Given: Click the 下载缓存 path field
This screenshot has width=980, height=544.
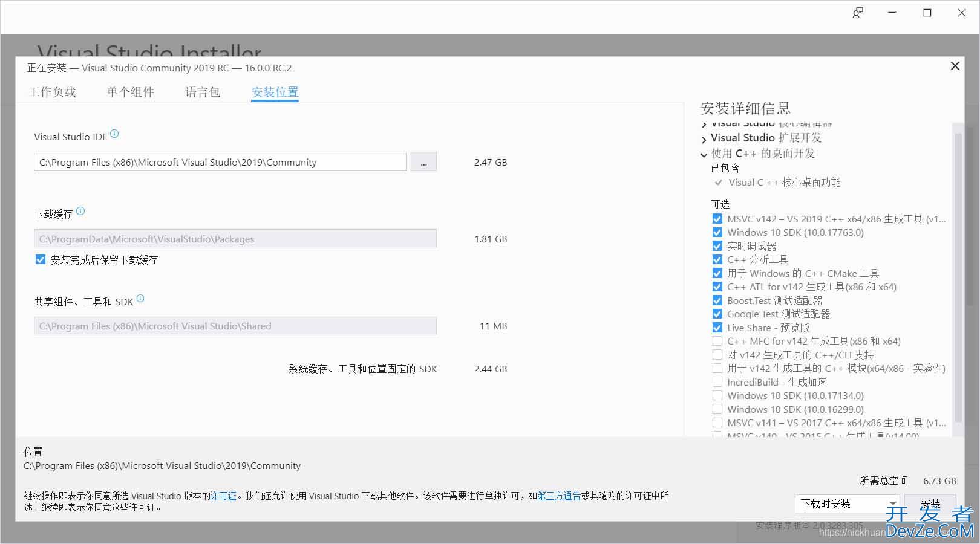Looking at the screenshot, I should click(235, 239).
